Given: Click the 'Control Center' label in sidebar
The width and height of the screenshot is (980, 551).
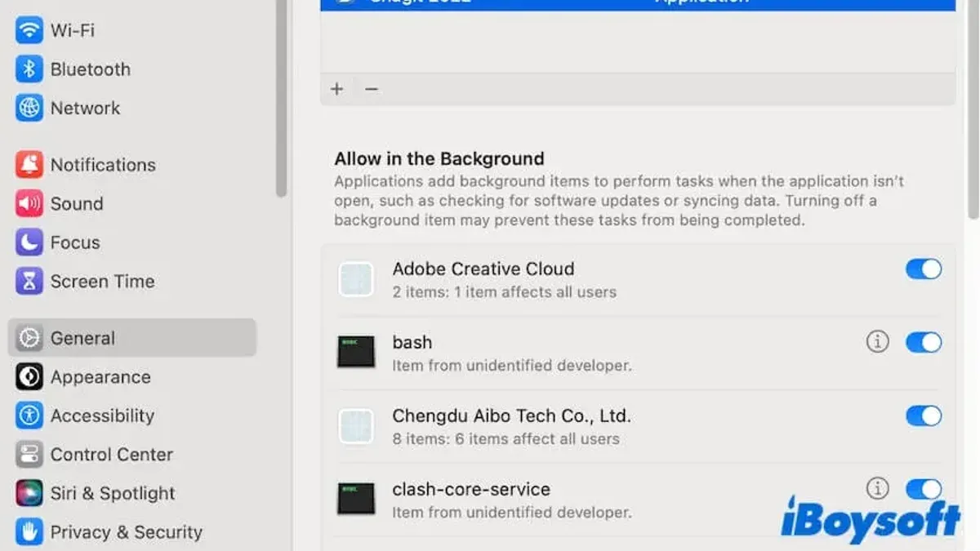Looking at the screenshot, I should [x=112, y=455].
